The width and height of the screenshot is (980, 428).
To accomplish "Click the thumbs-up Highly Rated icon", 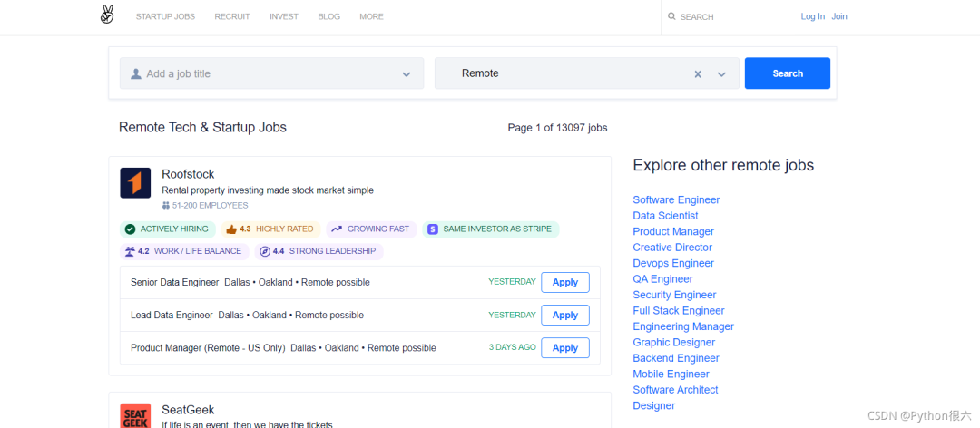I will [231, 229].
